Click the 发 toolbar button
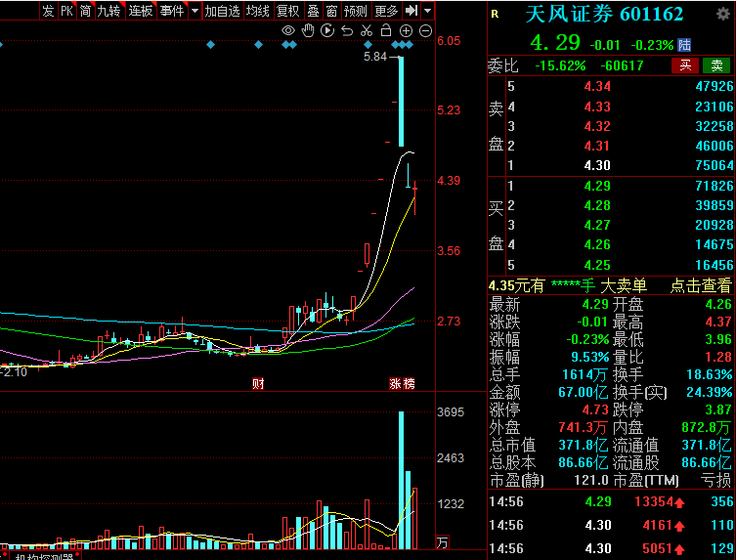Viewport: 736px width, 560px height. [x=48, y=11]
